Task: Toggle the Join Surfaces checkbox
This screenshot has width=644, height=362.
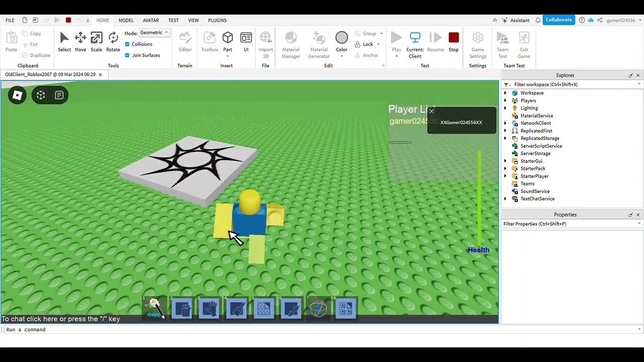Action: click(127, 55)
